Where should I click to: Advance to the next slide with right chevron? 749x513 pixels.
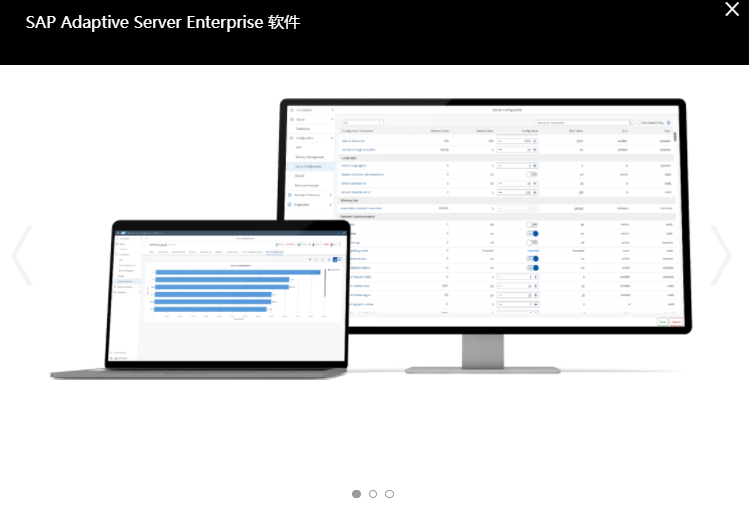pos(721,256)
